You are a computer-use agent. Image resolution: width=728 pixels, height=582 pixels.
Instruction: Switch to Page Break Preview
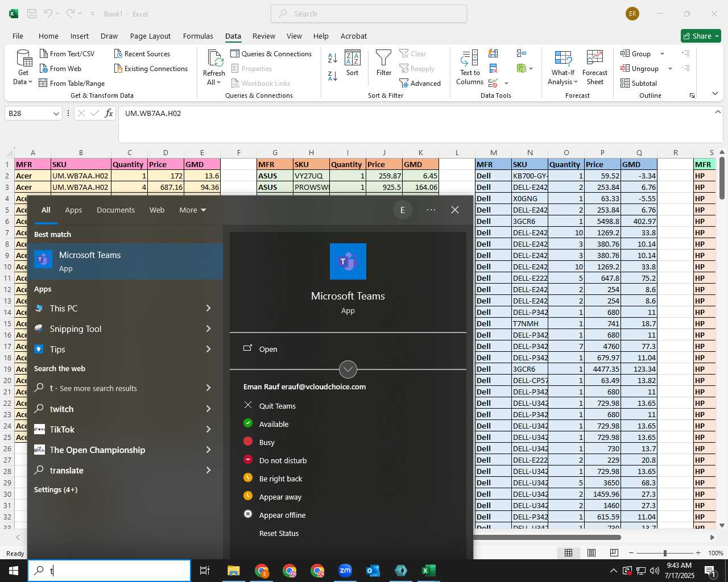click(x=614, y=552)
